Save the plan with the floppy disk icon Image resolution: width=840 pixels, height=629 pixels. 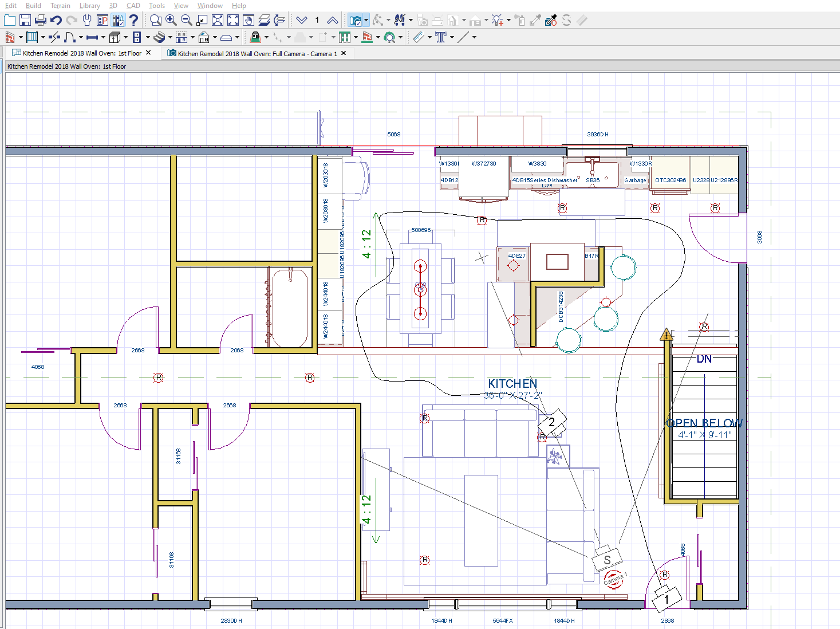click(x=25, y=20)
